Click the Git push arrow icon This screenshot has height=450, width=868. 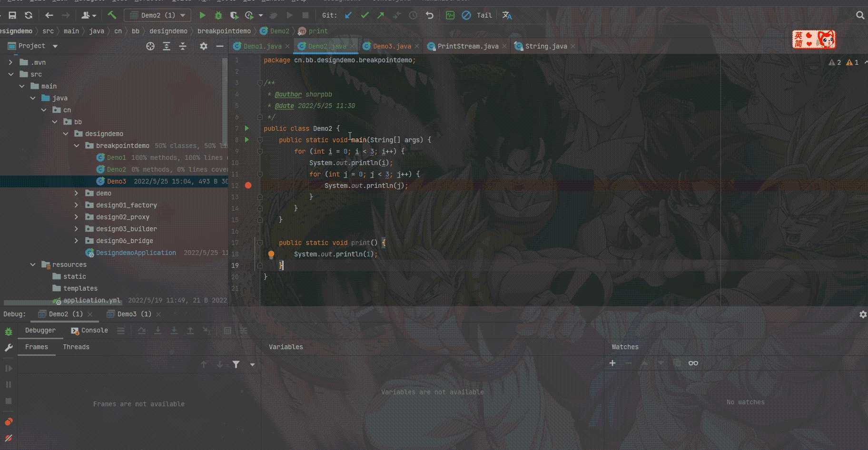point(381,15)
